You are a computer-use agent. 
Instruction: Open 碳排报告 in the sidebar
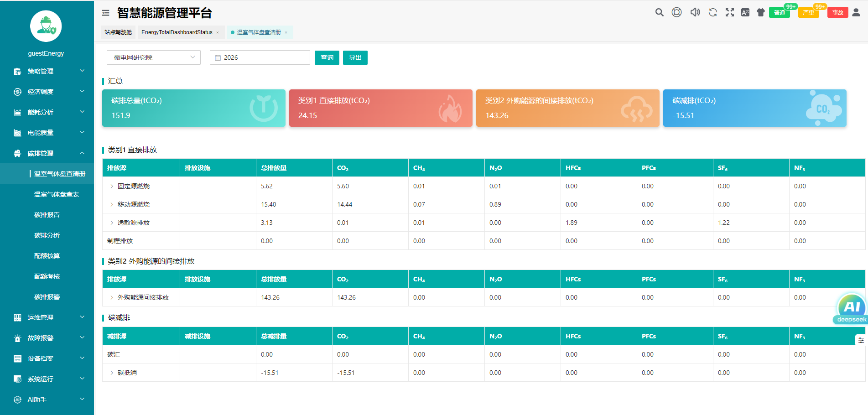click(x=47, y=215)
